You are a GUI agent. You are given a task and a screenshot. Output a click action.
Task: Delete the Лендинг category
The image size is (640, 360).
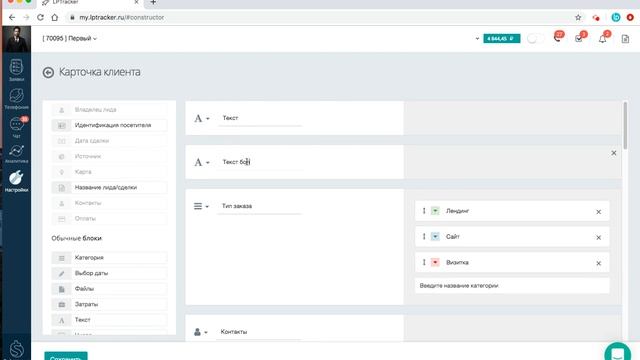tap(598, 212)
